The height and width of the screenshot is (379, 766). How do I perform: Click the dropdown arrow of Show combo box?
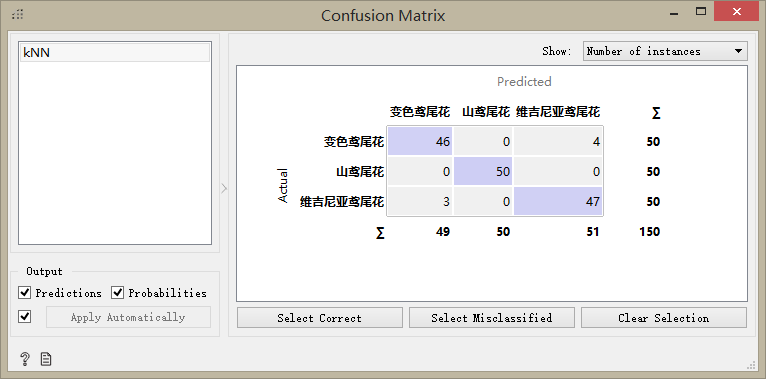(x=738, y=51)
